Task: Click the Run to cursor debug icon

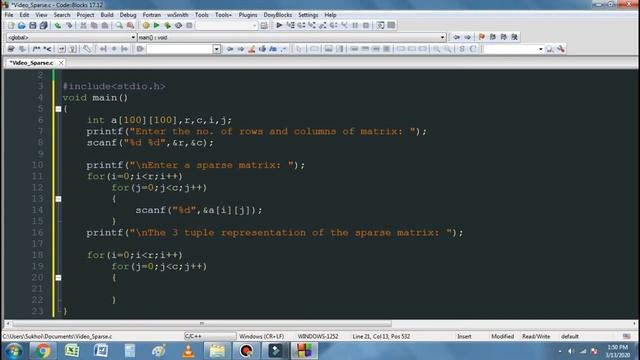Action: pyautogui.click(x=290, y=25)
